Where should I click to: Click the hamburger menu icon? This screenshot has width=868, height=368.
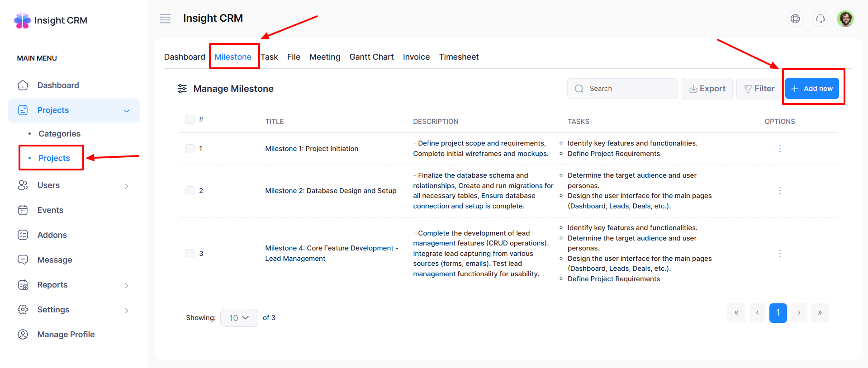point(165,19)
